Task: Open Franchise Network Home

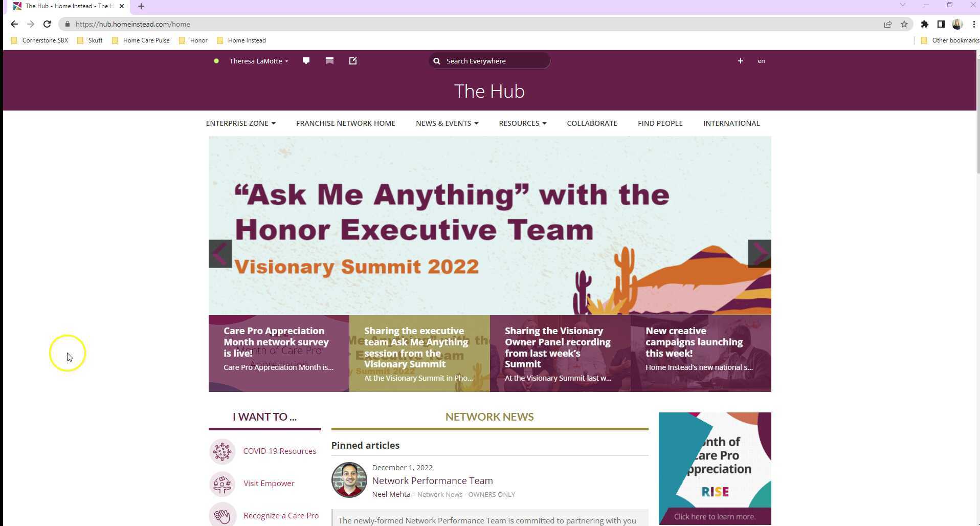Action: click(345, 123)
